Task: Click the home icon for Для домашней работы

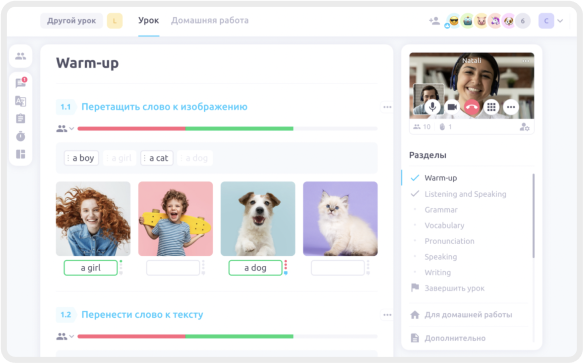Action: click(415, 315)
